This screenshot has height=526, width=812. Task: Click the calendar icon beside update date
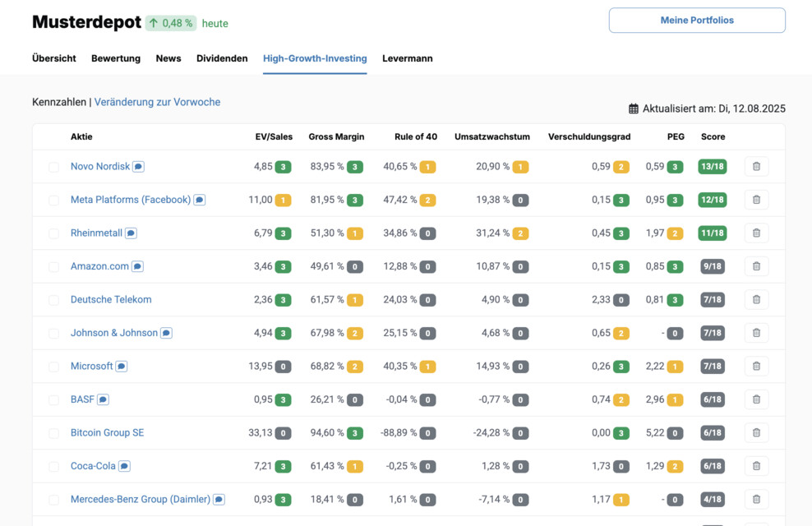point(634,108)
